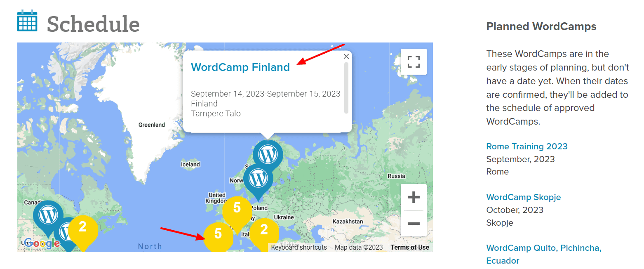Click the WordPress marker directly under the popup
This screenshot has width=644, height=269.
click(x=268, y=154)
